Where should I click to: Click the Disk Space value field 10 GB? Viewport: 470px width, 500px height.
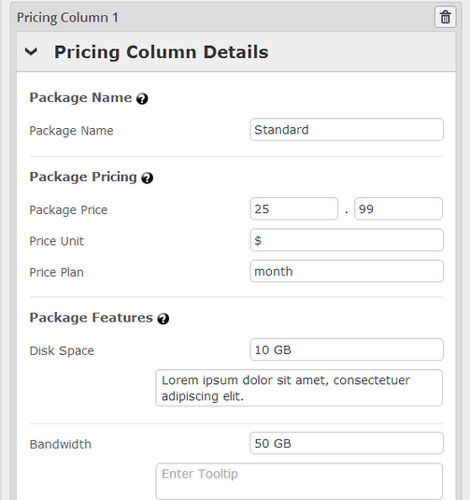(347, 350)
